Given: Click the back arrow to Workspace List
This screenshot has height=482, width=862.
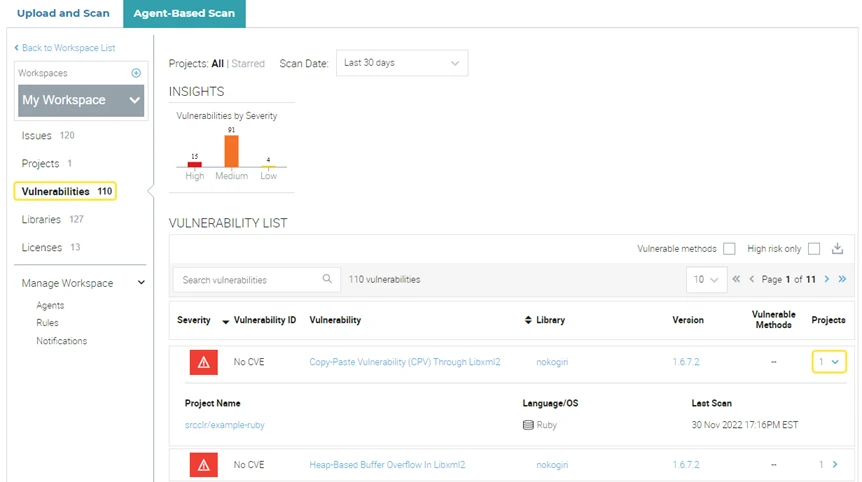Looking at the screenshot, I should pos(16,48).
